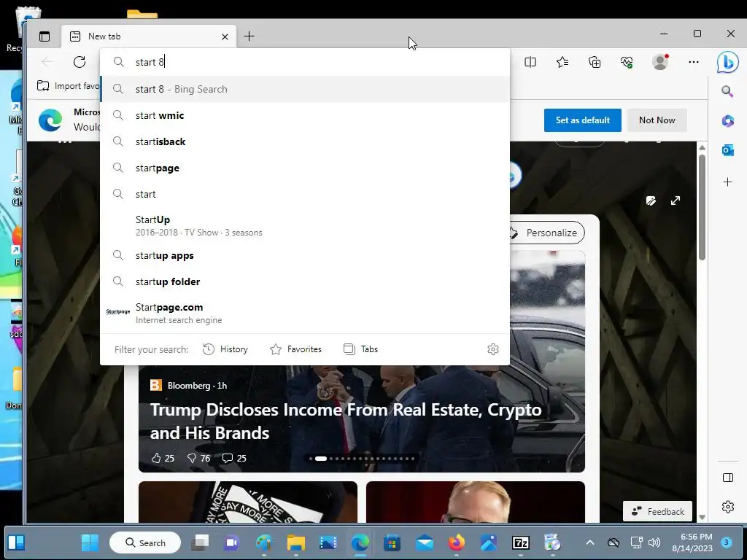This screenshot has height=560, width=747.
Task: Select the New tab tab
Action: (x=149, y=36)
